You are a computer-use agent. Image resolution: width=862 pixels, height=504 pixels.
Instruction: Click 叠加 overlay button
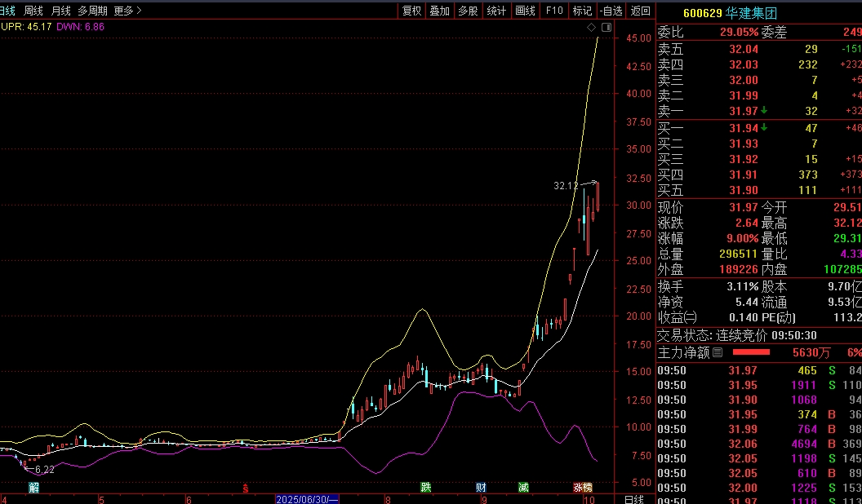coord(440,11)
